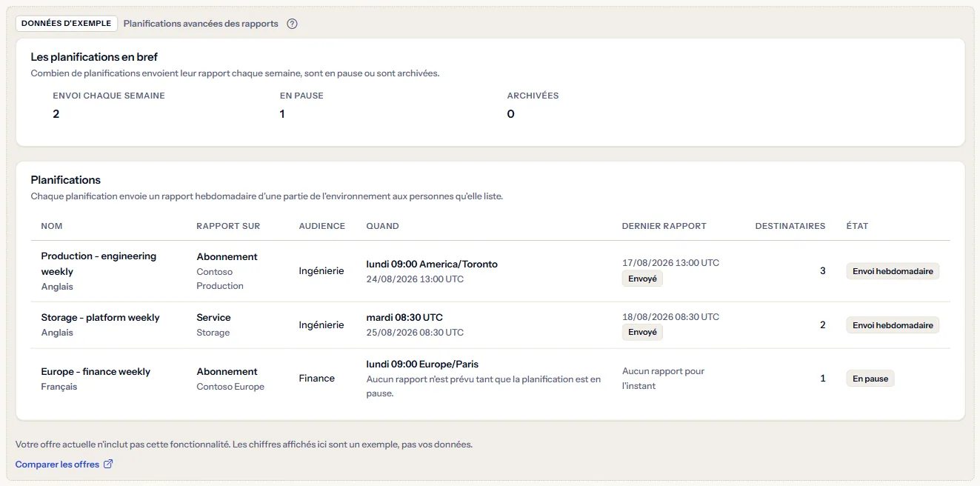Open the help icon beside Planifications avancées des rapports
This screenshot has height=486, width=980.
[x=292, y=24]
